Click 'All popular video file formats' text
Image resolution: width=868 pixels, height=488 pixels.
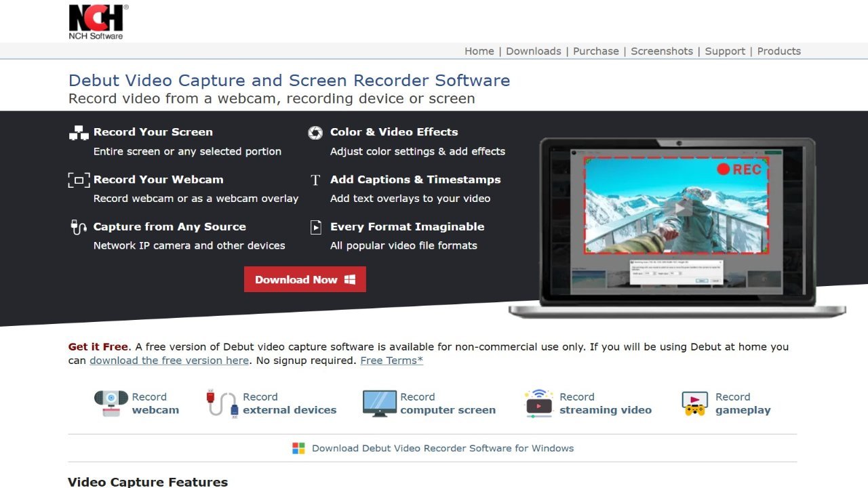click(x=403, y=245)
